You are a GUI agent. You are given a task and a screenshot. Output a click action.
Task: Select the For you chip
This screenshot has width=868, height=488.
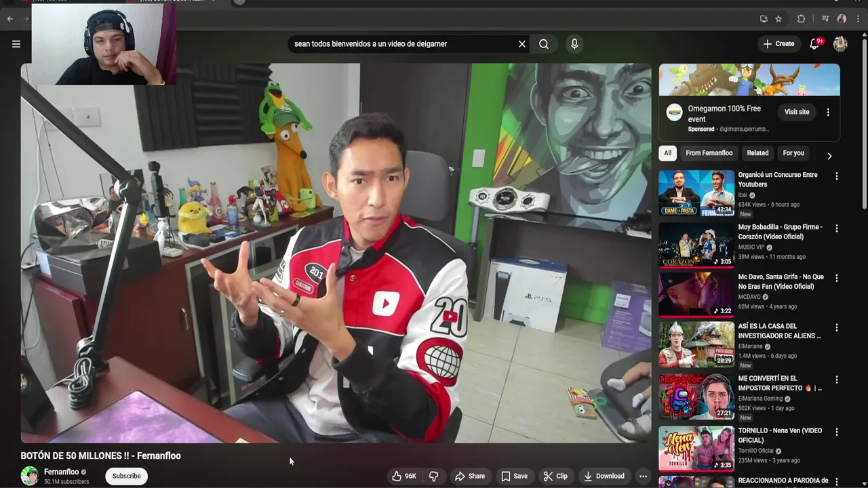click(x=793, y=153)
